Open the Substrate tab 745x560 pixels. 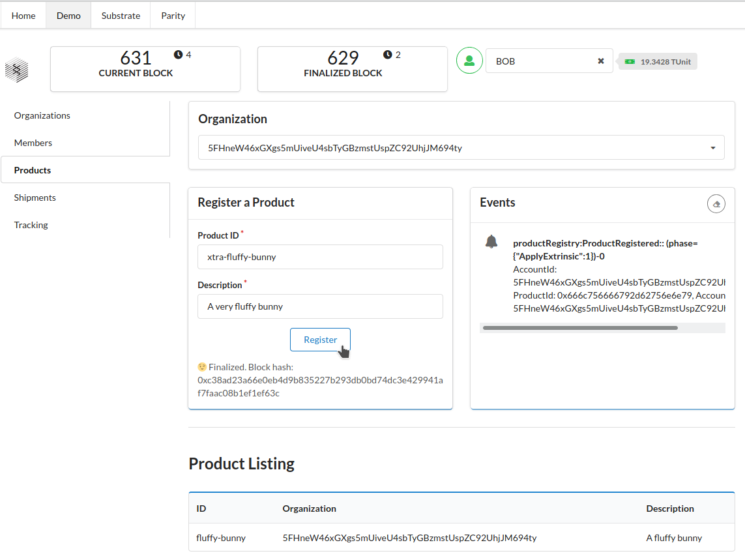(121, 15)
